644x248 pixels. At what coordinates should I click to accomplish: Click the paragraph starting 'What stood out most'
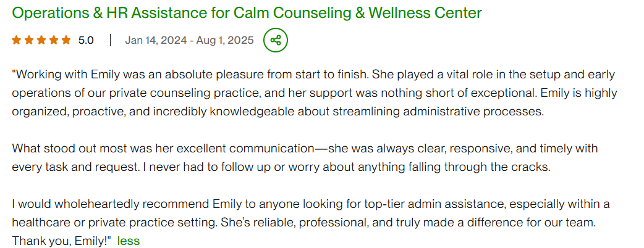point(305,158)
